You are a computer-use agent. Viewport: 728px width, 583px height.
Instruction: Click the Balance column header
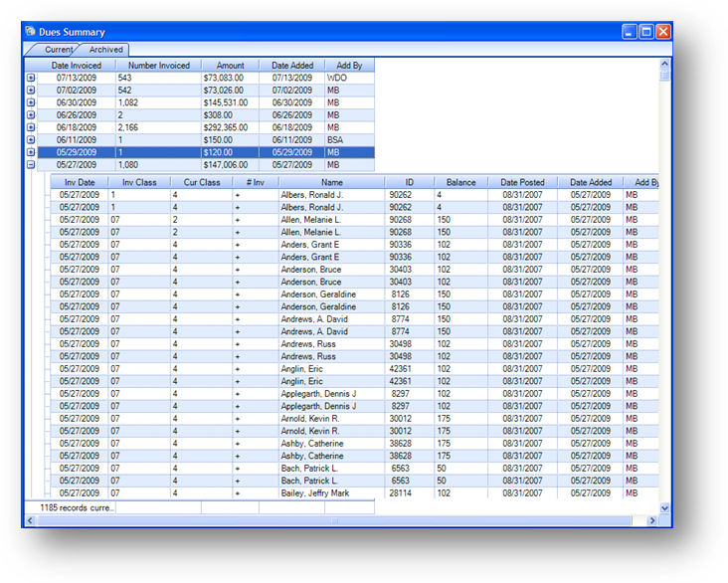460,183
